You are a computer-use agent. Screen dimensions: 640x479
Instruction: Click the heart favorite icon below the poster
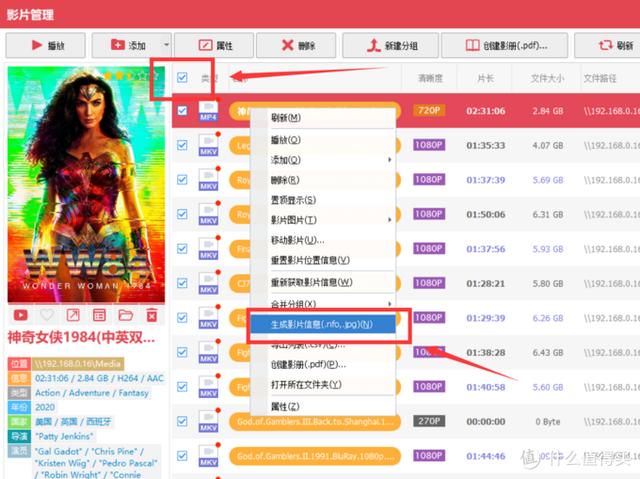click(x=47, y=315)
